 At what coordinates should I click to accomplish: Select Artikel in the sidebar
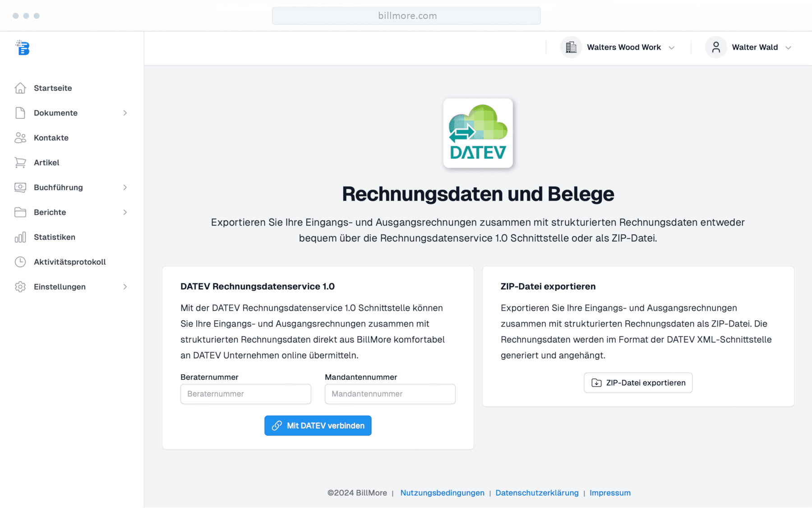coord(46,163)
